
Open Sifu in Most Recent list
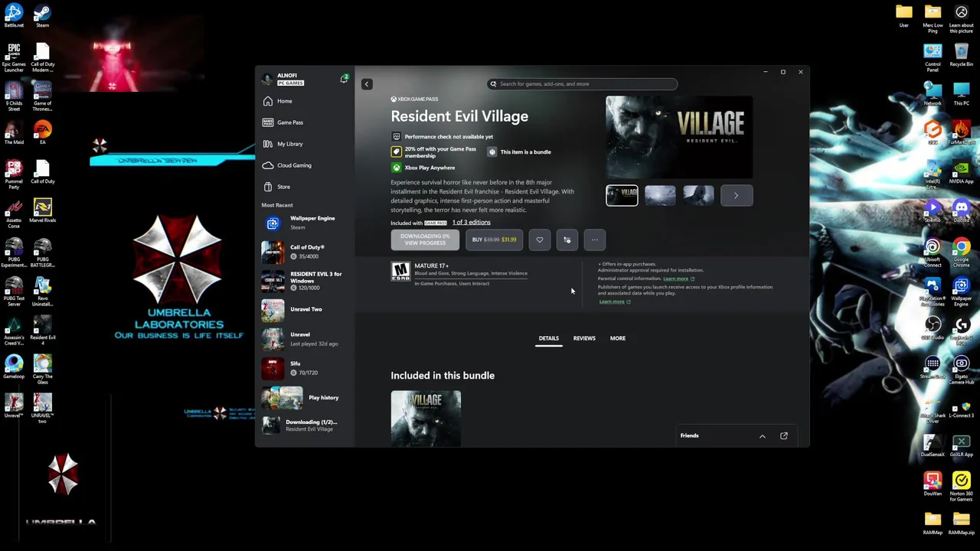tap(305, 368)
